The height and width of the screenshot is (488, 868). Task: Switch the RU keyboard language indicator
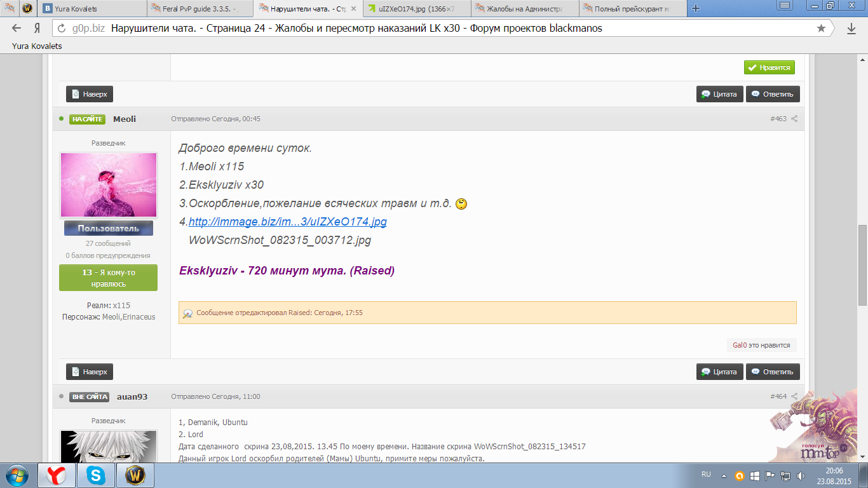[706, 475]
